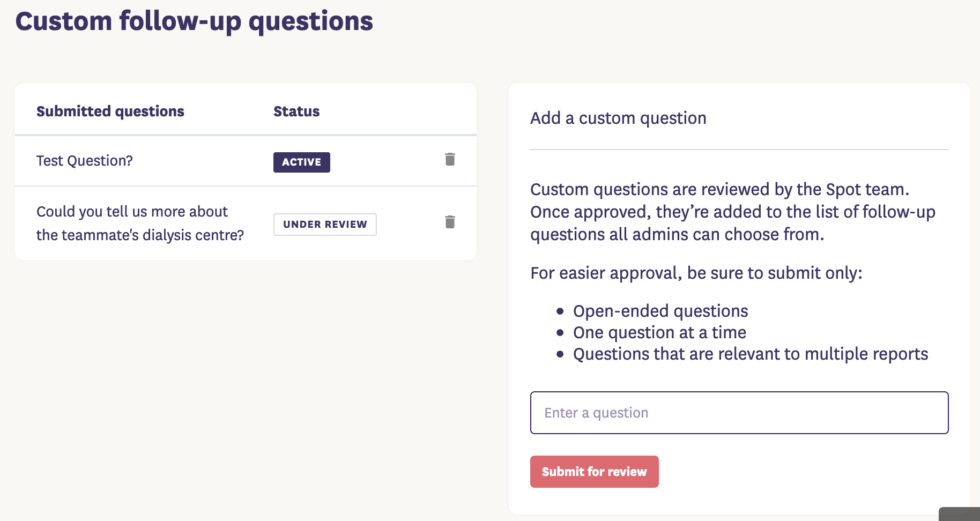Click the gray widget in bottom-right corner
The width and height of the screenshot is (980, 521).
961,515
